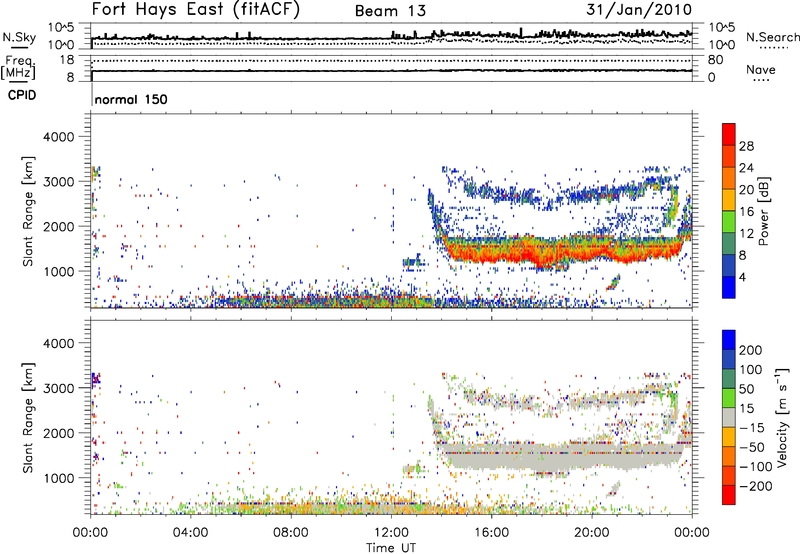Click the gray segment of the Velocity color bar

729,417
